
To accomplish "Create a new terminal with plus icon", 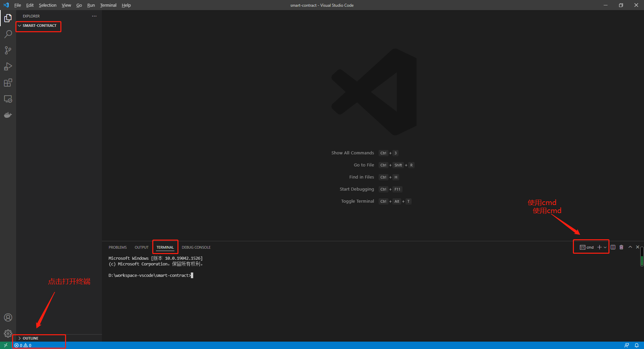I will 599,247.
